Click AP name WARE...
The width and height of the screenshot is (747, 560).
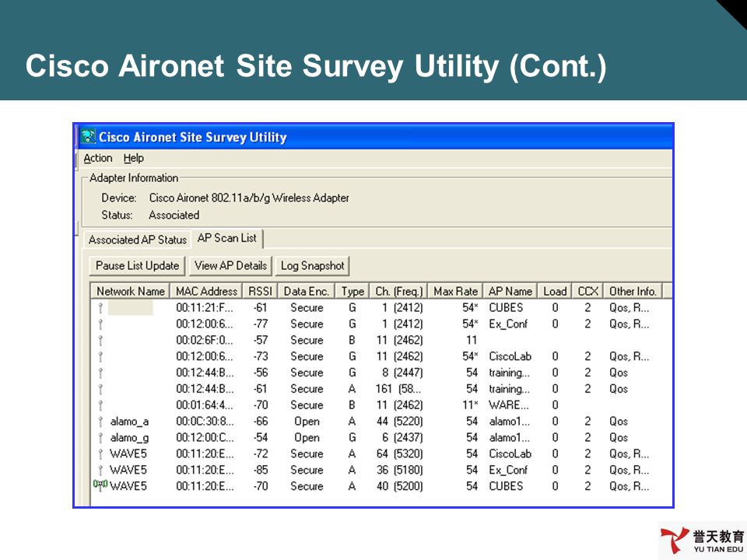(509, 405)
